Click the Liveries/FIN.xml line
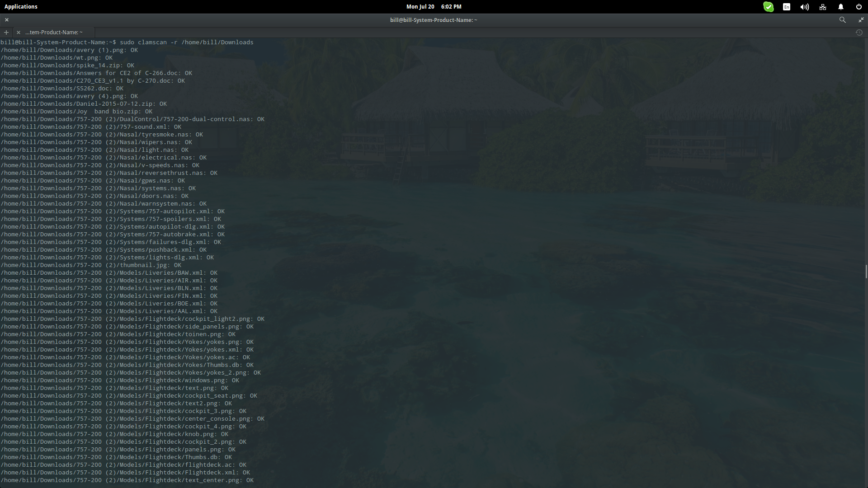Screen dimensions: 868x488 pos(109,296)
